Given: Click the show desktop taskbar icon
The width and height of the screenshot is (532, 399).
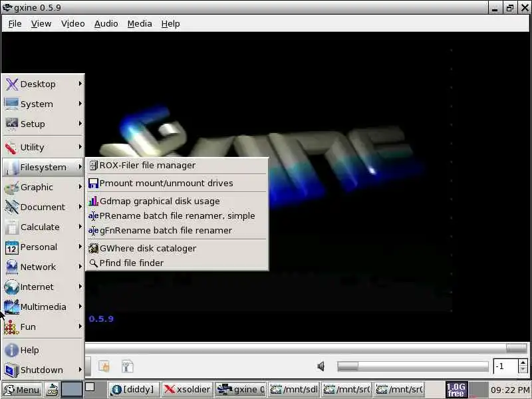Looking at the screenshot, I should [x=53, y=390].
